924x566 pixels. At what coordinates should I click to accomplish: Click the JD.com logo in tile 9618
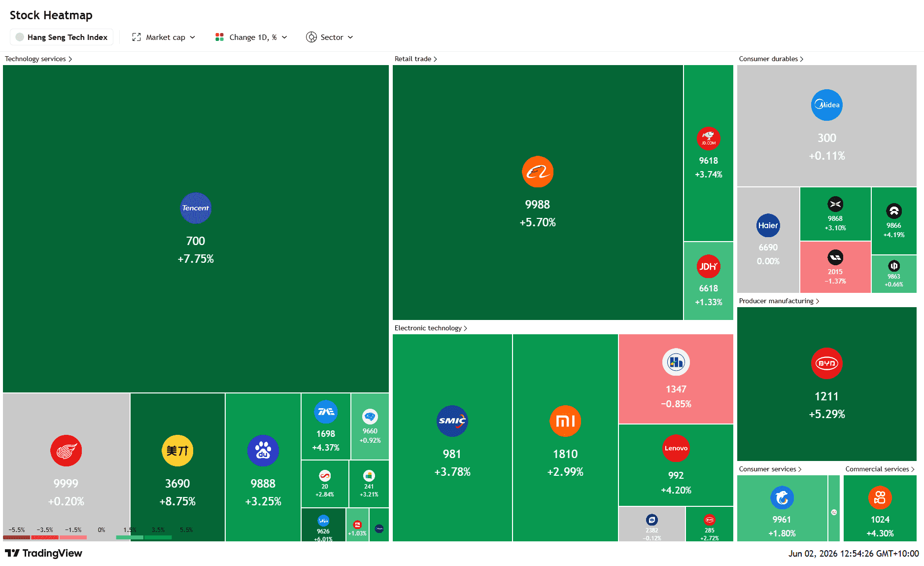coord(709,139)
